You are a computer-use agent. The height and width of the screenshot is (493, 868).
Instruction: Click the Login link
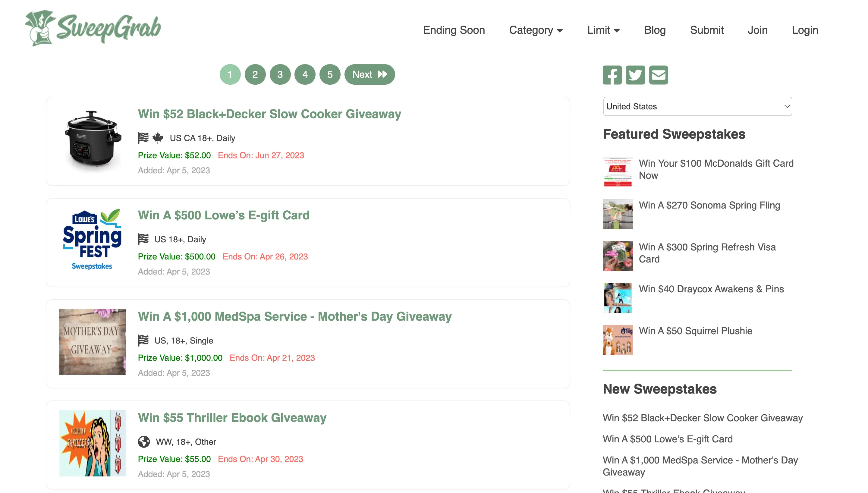pos(805,30)
